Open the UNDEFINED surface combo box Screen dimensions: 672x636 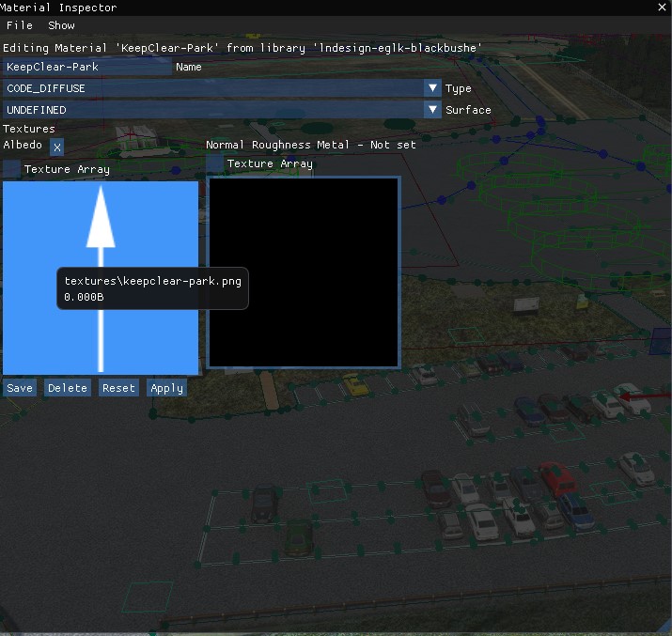(212, 110)
